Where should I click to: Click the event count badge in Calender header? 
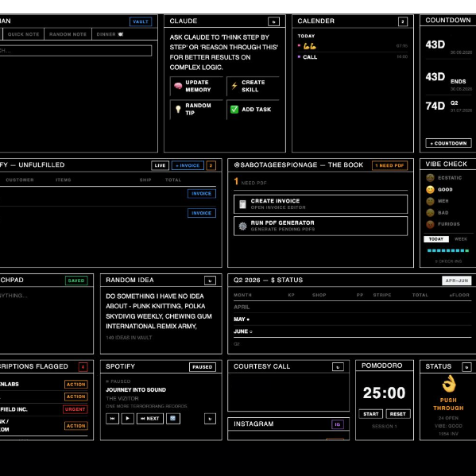point(403,21)
